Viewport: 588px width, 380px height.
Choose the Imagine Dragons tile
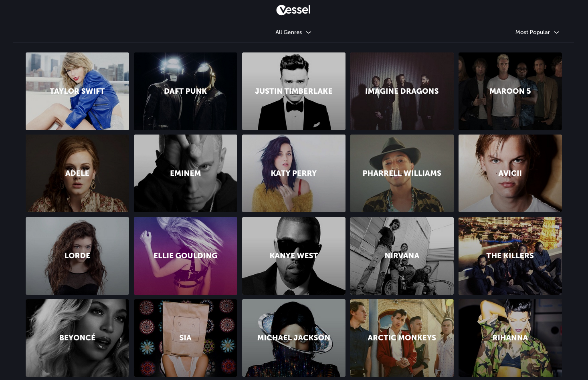click(402, 91)
